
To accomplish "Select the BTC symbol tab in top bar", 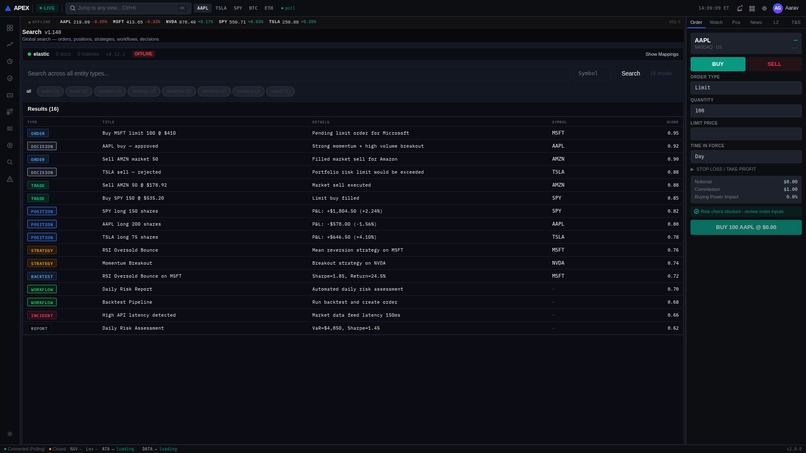I will click(253, 8).
